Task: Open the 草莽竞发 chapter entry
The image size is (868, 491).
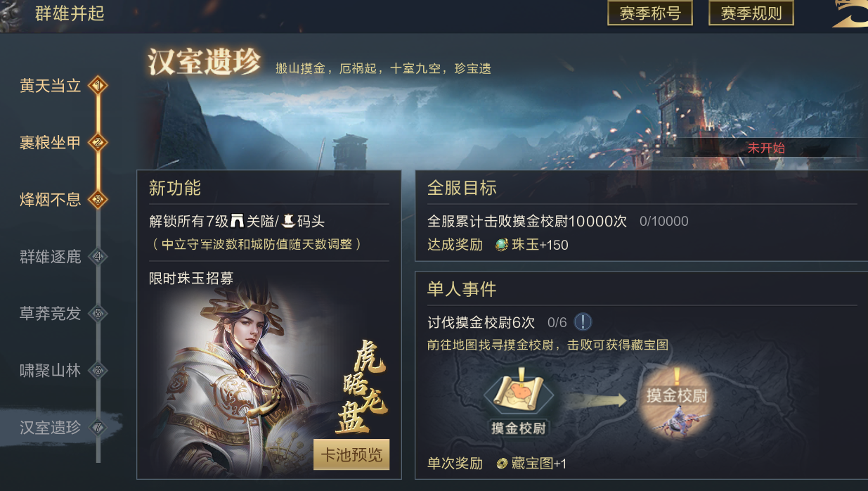Action: click(51, 314)
